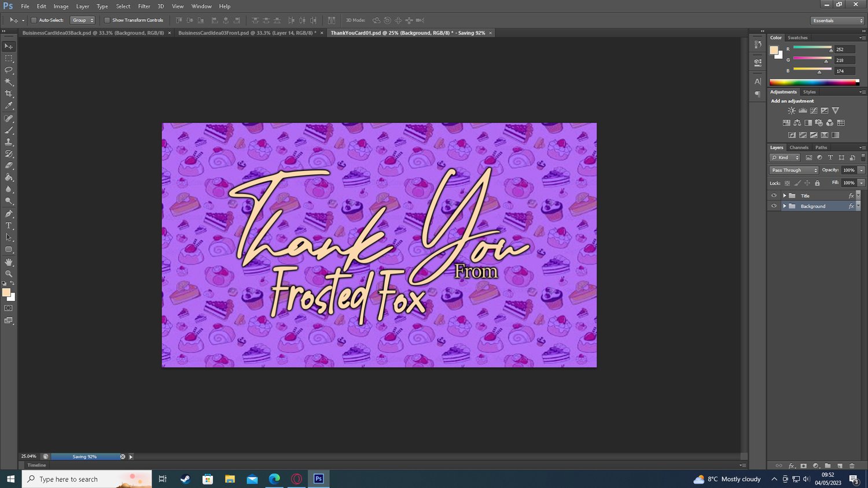Screen dimensions: 868x488
Task: Open the History panel icon
Action: pyautogui.click(x=757, y=45)
